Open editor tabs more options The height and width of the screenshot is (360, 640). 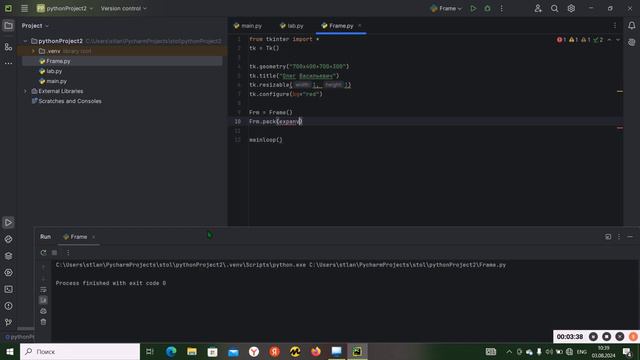click(x=615, y=26)
